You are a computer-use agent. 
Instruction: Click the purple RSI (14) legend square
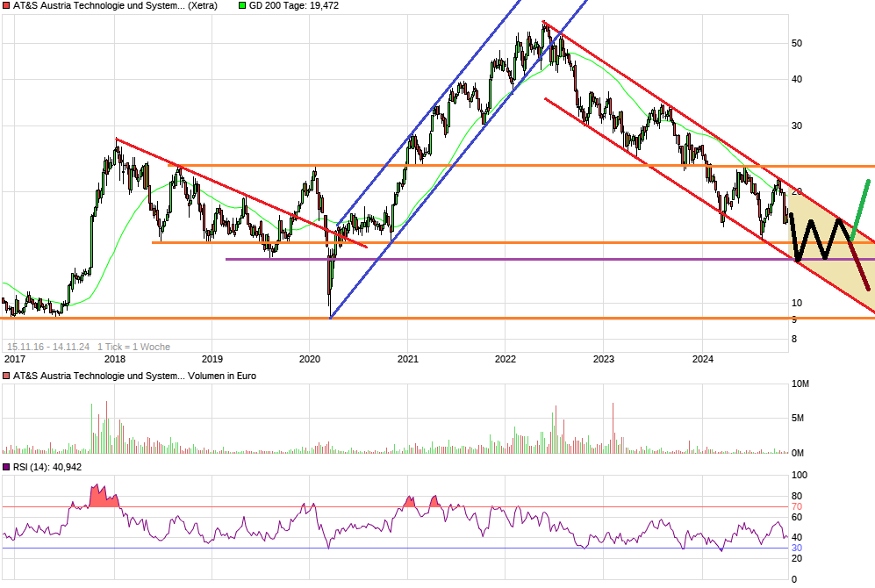[6, 467]
